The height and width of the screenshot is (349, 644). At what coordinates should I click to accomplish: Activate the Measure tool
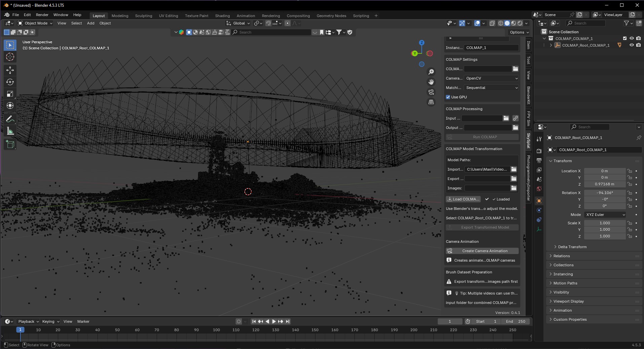[x=10, y=131]
